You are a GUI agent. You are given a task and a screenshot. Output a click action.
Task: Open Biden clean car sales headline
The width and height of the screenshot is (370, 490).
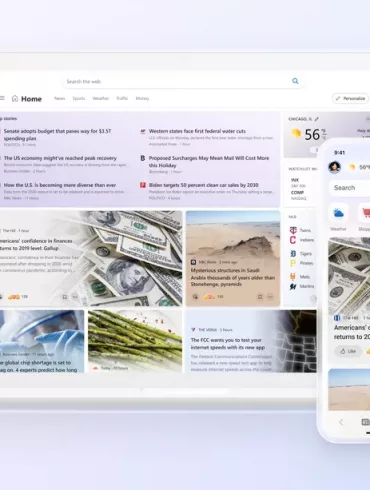point(204,185)
